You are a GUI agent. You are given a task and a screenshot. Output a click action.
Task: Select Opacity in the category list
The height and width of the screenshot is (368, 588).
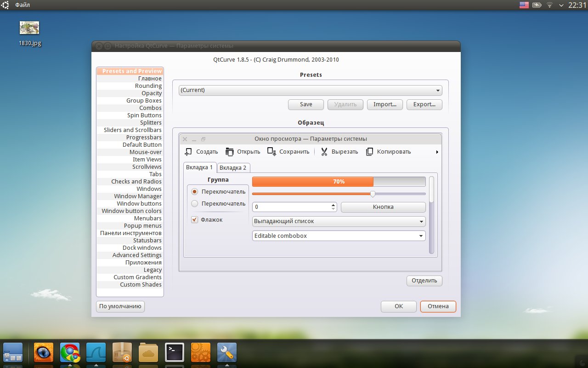[x=130, y=93]
